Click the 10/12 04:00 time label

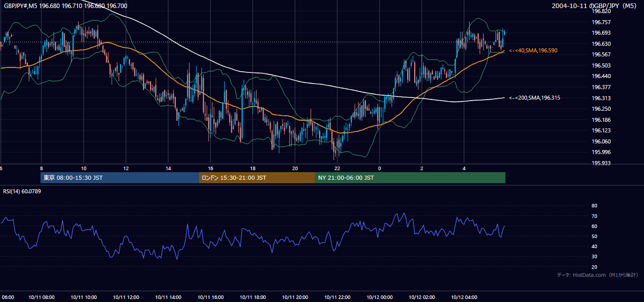pos(464,297)
